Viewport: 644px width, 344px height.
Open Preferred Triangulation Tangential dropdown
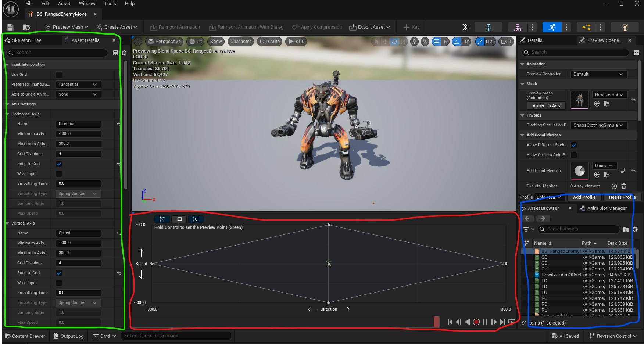(78, 85)
